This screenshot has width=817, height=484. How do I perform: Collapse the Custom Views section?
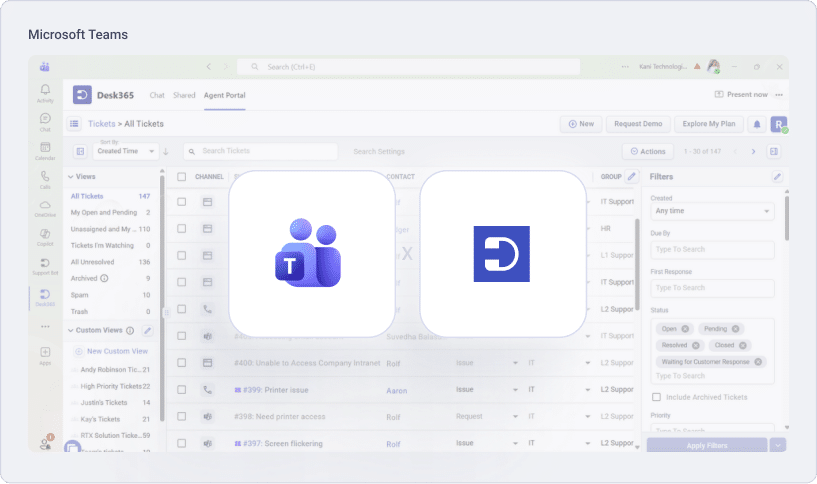click(70, 330)
